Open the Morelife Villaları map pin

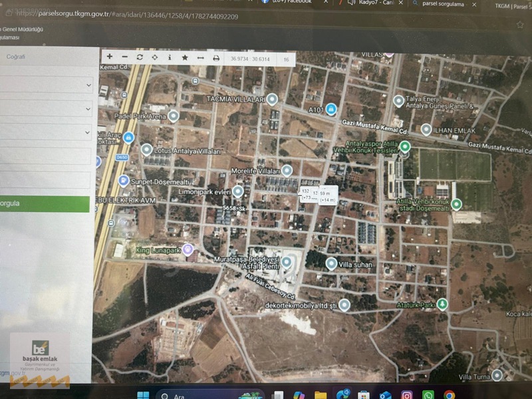287,171
